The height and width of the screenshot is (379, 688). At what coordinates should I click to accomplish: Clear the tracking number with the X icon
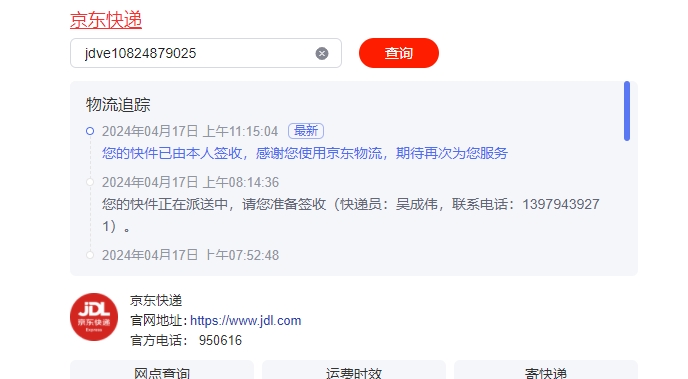322,54
